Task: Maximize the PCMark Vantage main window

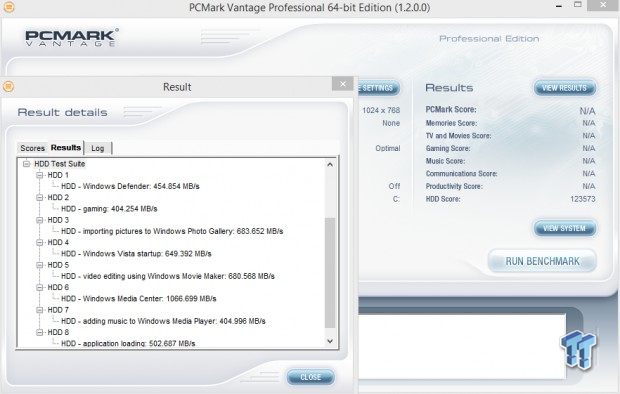Action: coord(578,5)
